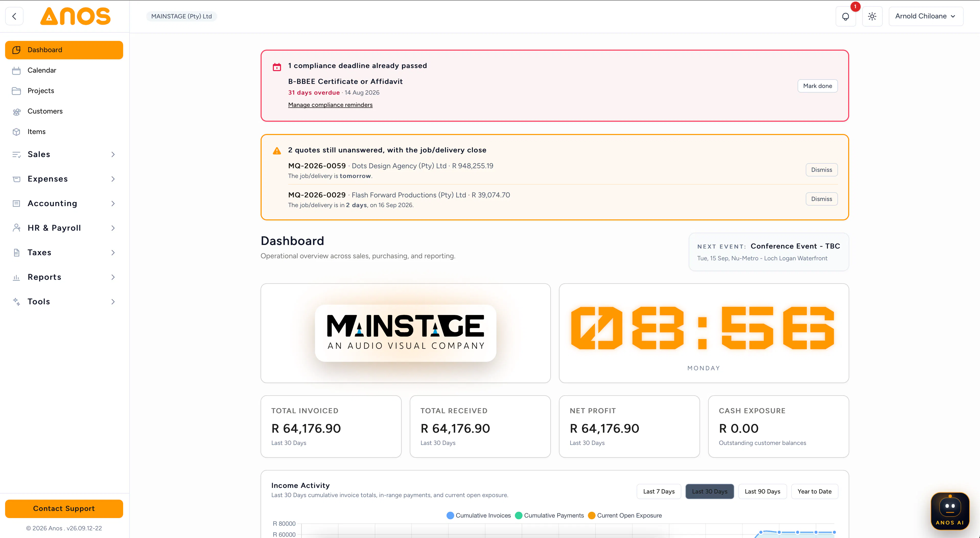Image resolution: width=980 pixels, height=538 pixels.
Task: Click the HR & Payroll person icon
Action: coord(16,228)
